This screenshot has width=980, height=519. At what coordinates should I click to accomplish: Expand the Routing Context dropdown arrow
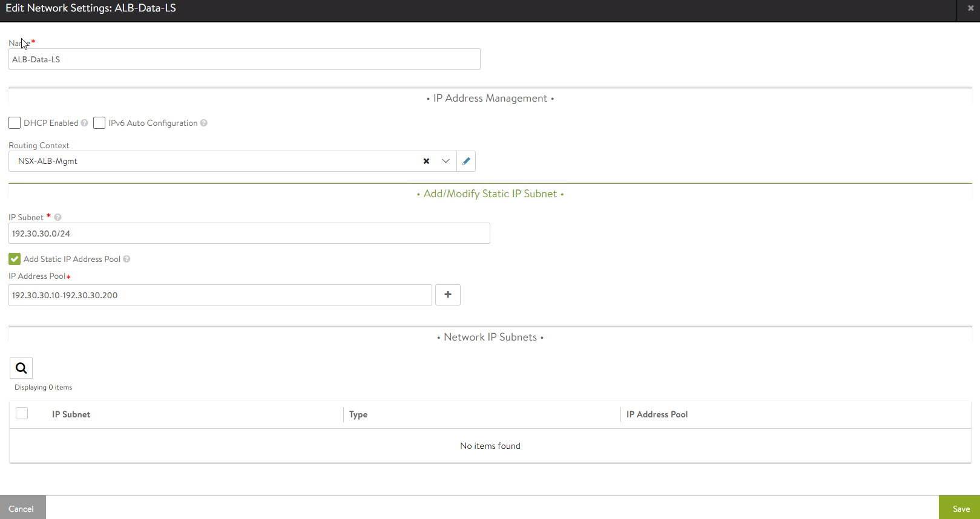click(446, 162)
